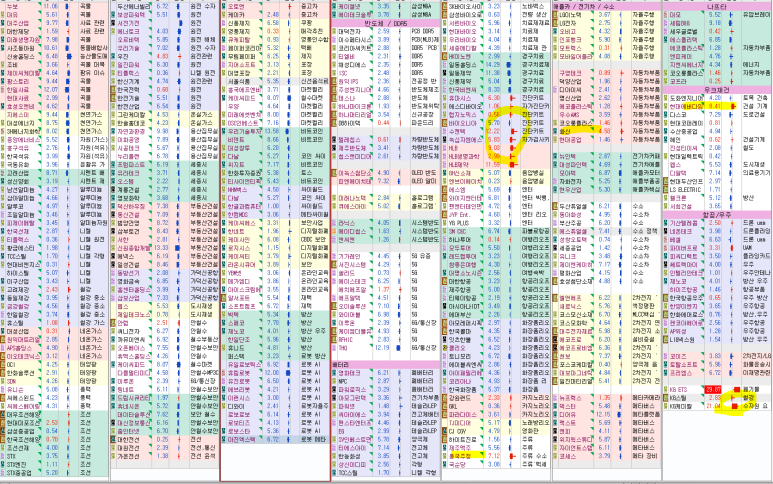Select the 포스코케미칼 stock row
773x484 pixels.
pos(606,365)
